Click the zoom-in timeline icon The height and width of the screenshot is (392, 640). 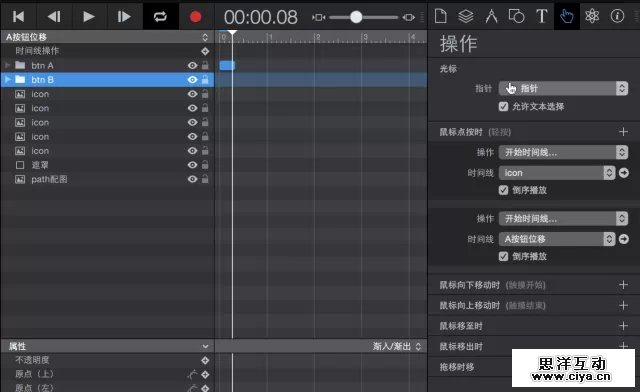tap(409, 17)
